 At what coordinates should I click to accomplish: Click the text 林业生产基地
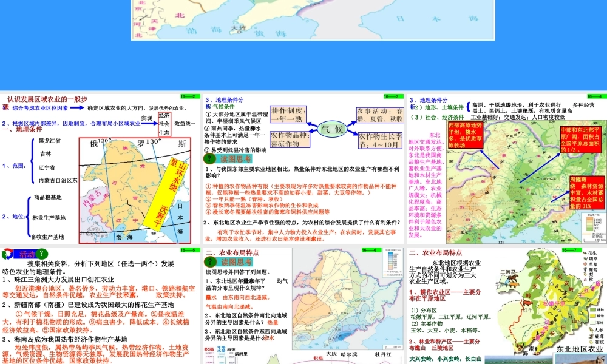coord(49,218)
